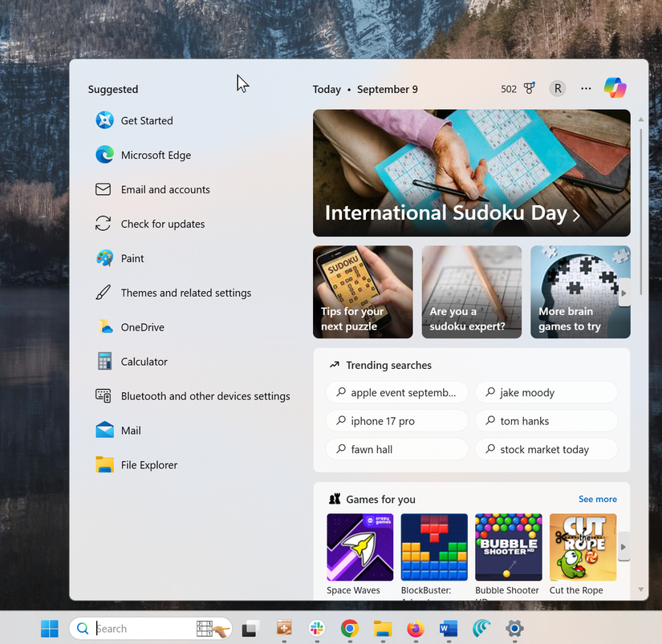Open International Sudoku Day via its chevron

tap(576, 214)
